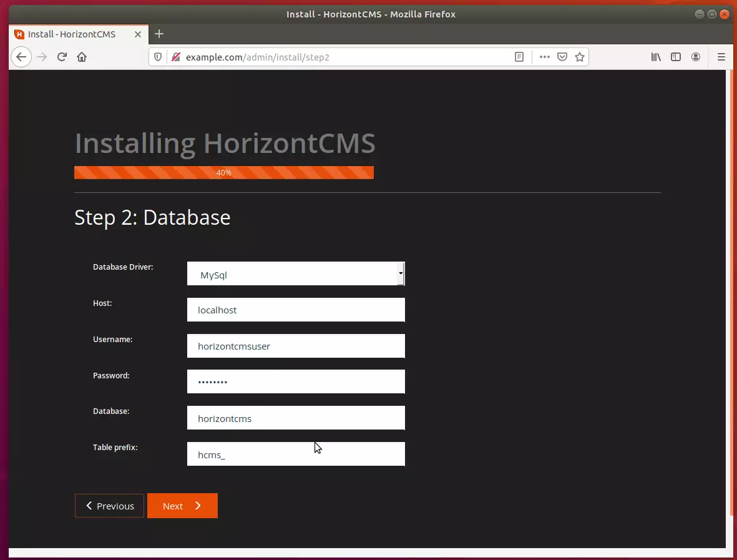Click the Table prefix field hcms_

(296, 454)
